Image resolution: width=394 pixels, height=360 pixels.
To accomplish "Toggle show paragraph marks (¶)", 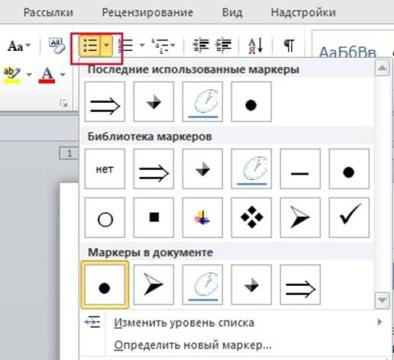I will [x=289, y=45].
